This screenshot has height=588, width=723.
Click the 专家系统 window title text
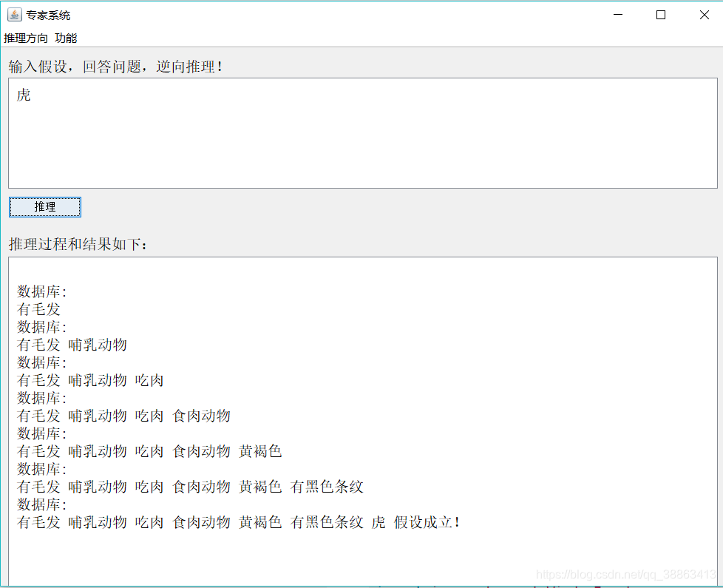48,16
